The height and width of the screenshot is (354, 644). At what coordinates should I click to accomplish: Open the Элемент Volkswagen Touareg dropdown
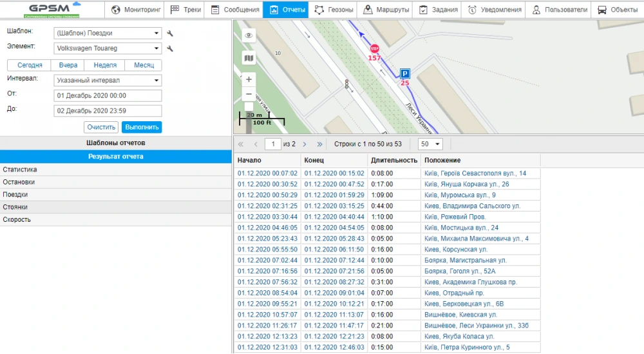[107, 48]
